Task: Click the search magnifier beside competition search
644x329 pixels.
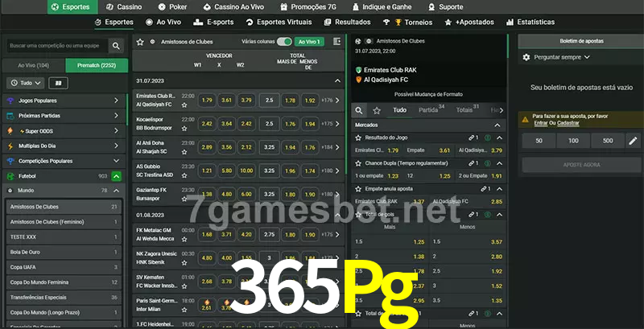Action: [x=118, y=47]
